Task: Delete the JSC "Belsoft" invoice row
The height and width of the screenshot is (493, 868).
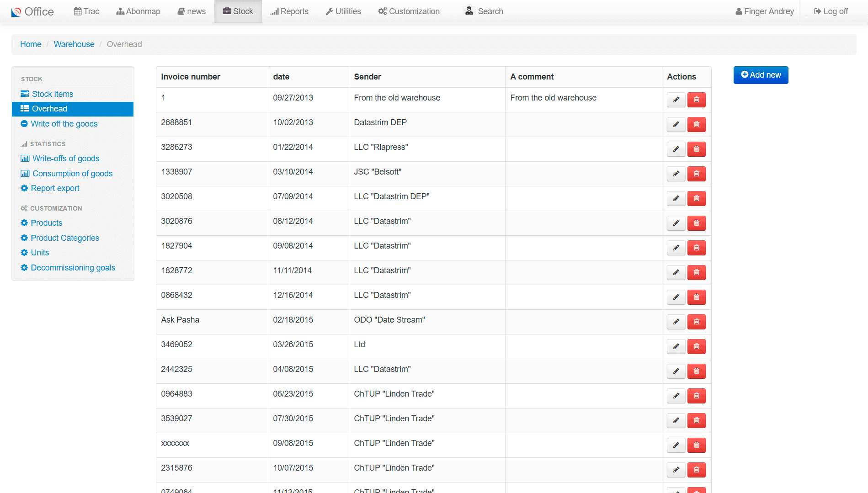Action: pos(697,174)
